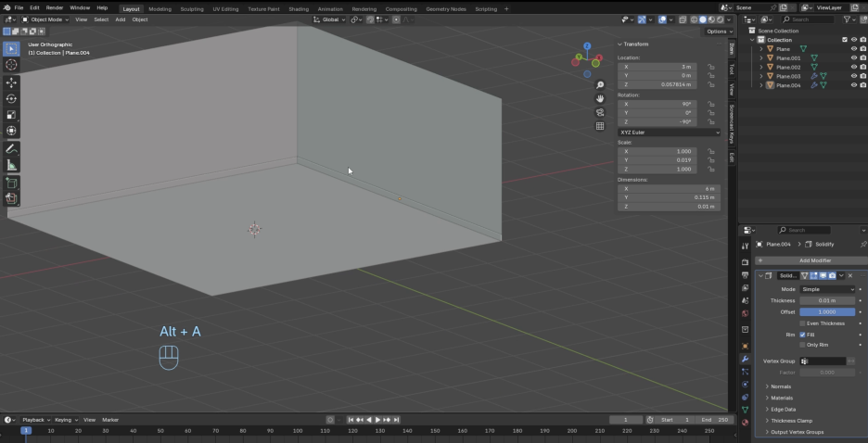
Task: Select the Transform tool
Action: point(11,131)
